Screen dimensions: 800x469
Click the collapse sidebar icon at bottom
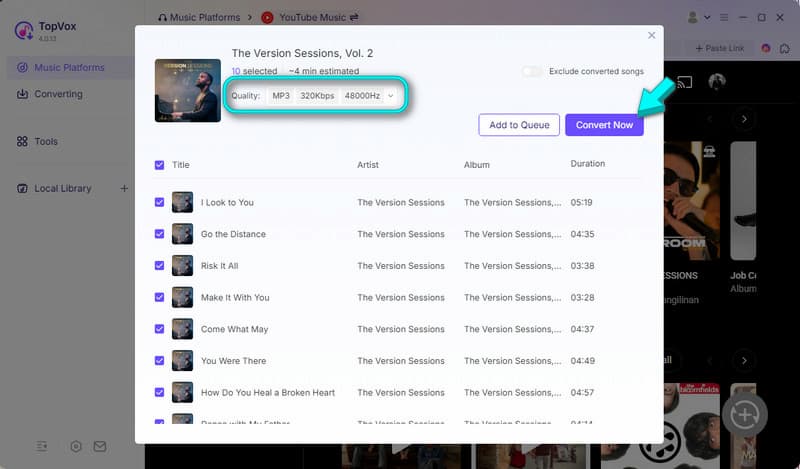[x=42, y=447]
